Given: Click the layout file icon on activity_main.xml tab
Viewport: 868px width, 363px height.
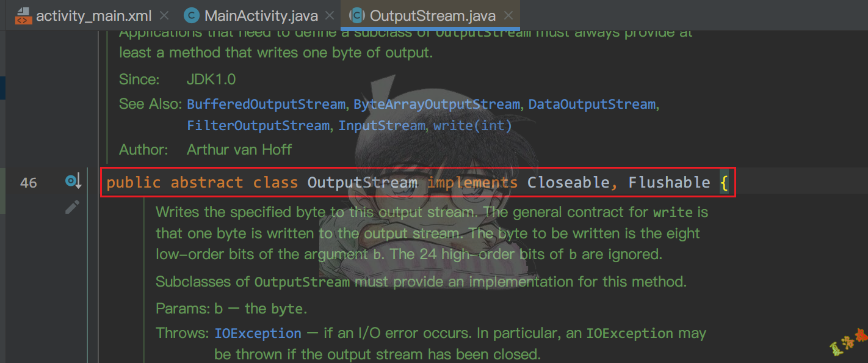Looking at the screenshot, I should pos(23,15).
